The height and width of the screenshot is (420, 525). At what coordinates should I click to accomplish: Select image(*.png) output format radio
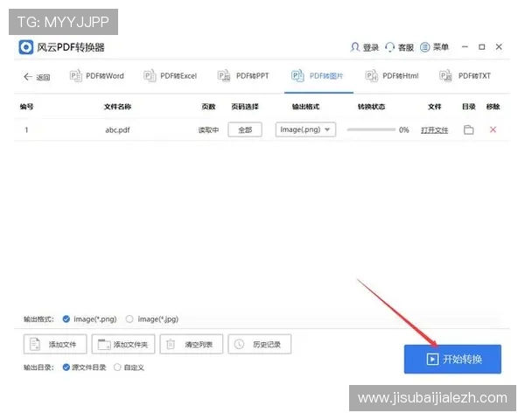66,318
